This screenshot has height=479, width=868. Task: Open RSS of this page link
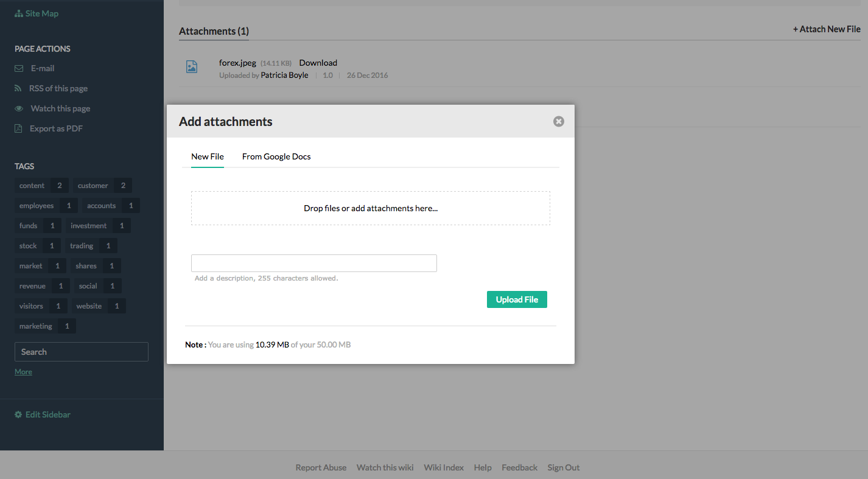pyautogui.click(x=58, y=88)
